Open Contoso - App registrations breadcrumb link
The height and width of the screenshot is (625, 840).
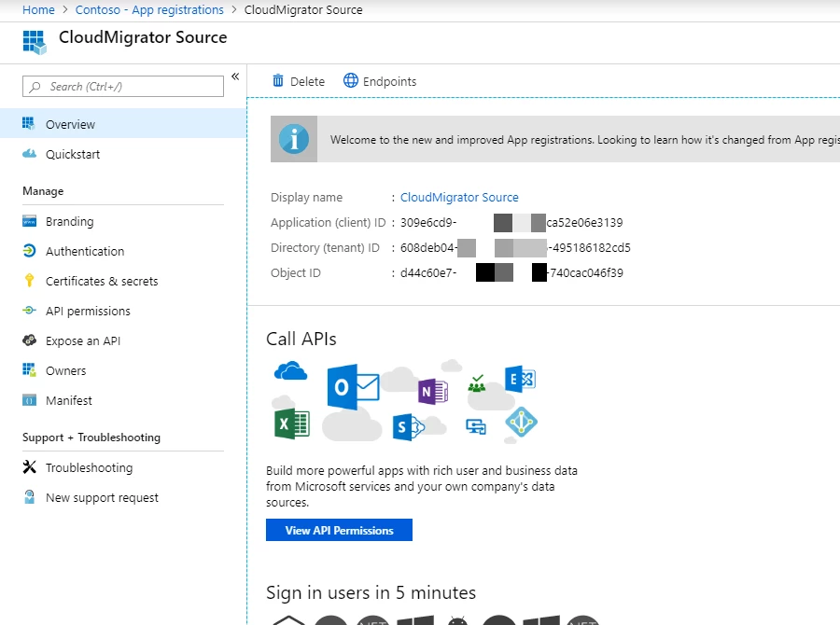[149, 9]
